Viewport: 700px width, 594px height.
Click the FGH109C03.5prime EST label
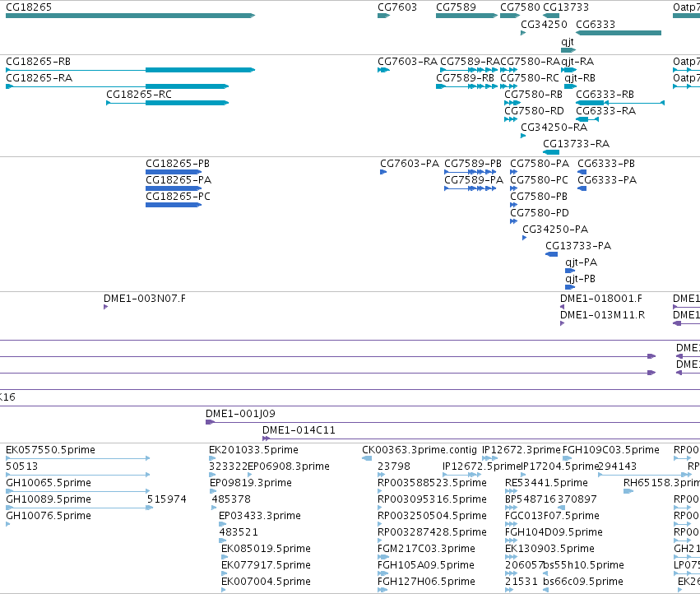tap(610, 450)
